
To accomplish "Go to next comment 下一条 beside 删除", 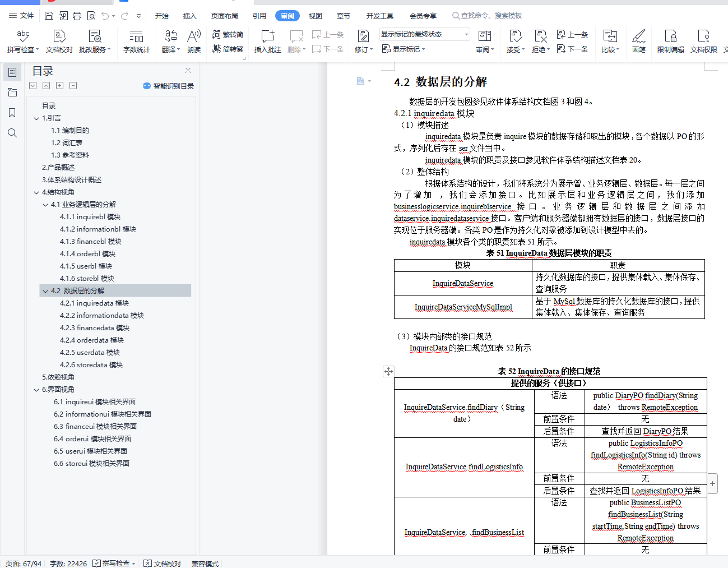I will [x=328, y=49].
